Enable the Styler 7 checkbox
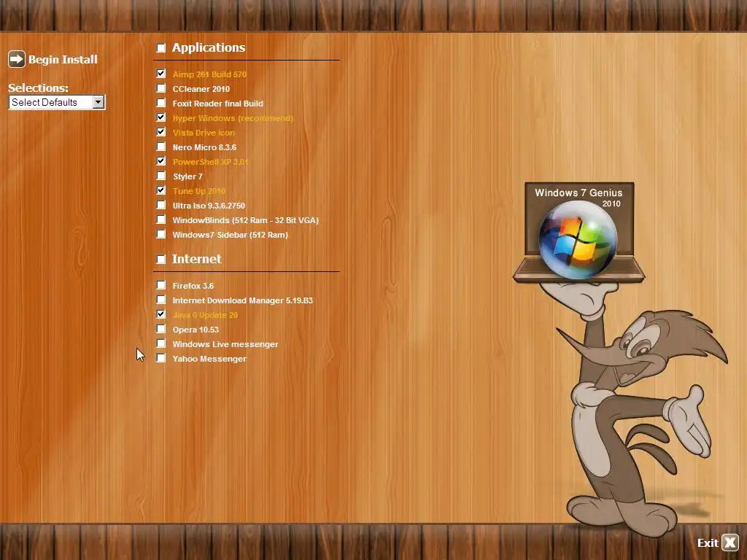Screen dimensions: 747x560 click(161, 176)
